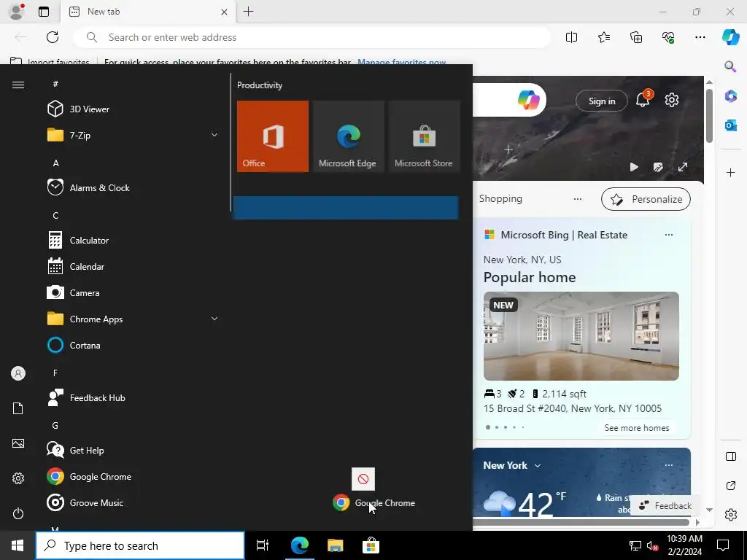Click the page vertical scrollbar thumb
The width and height of the screenshot is (747, 560).
coord(709,114)
